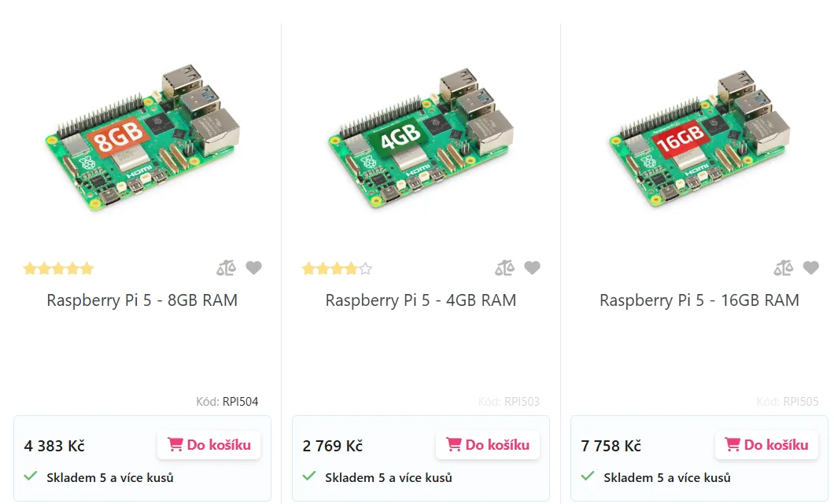
Task: Click the 4 383 Kč price
Action: (54, 446)
